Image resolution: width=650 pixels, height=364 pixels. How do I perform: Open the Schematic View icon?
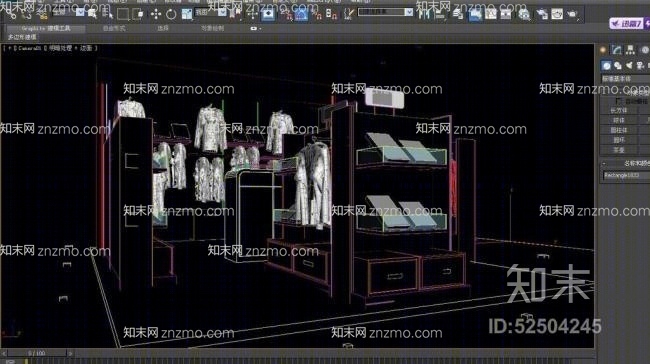506,15
